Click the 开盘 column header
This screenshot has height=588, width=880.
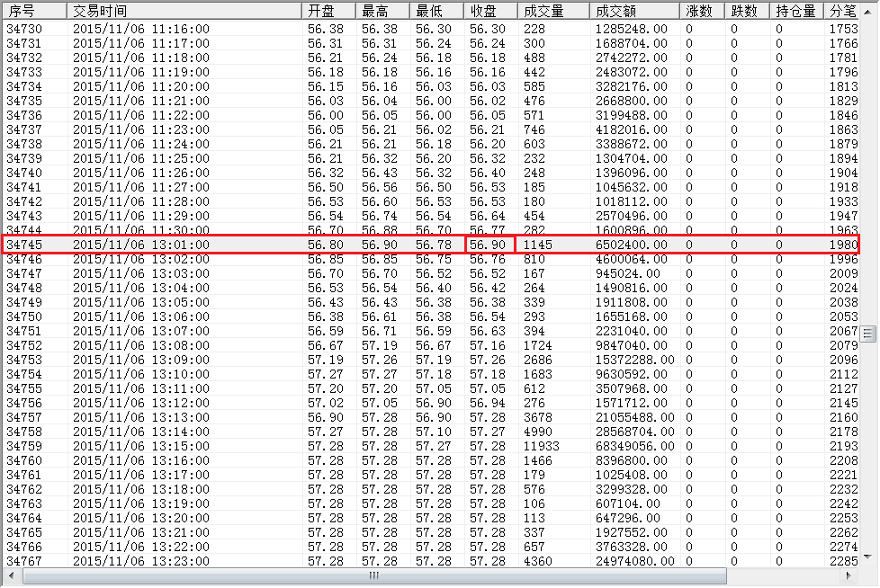pyautogui.click(x=328, y=11)
